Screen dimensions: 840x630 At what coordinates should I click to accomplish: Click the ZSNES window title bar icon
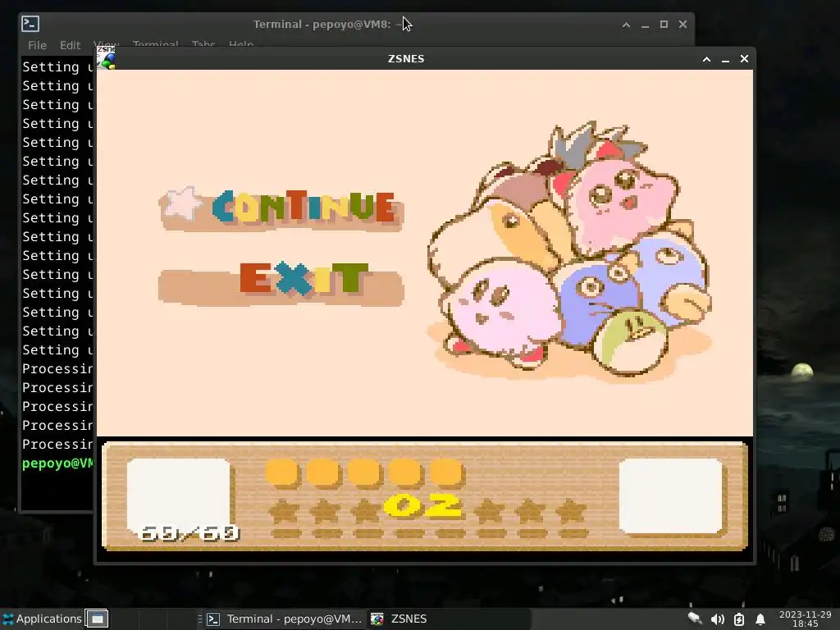coord(106,58)
